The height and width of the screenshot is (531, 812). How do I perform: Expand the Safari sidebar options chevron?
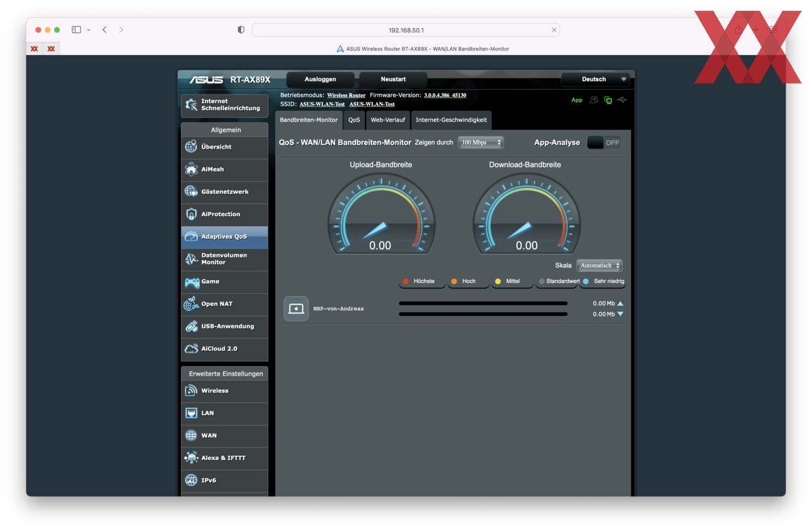(88, 29)
